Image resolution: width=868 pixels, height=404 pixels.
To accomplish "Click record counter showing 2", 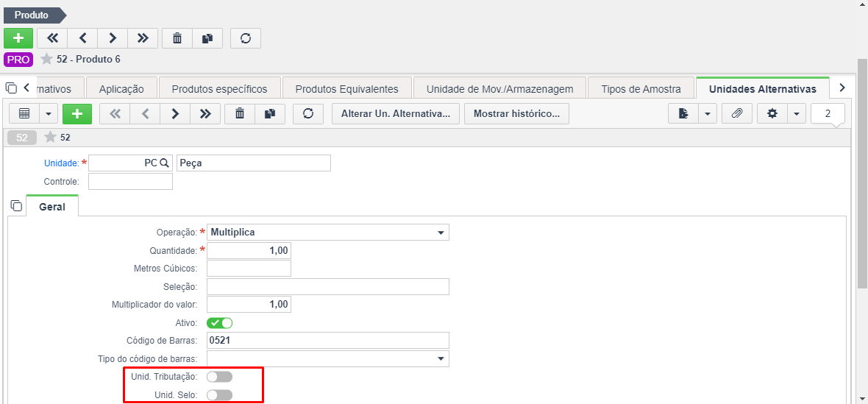I will tap(828, 113).
